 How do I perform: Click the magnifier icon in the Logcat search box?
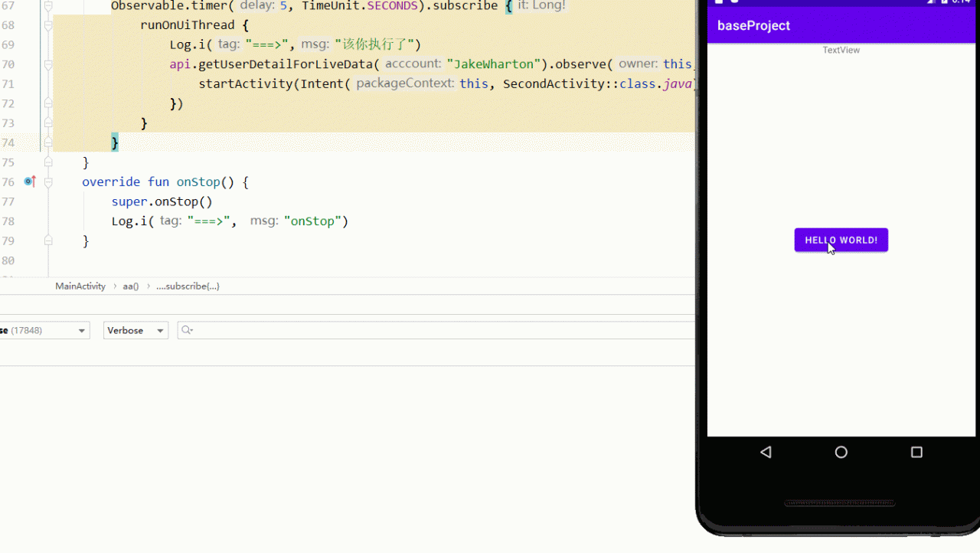186,330
